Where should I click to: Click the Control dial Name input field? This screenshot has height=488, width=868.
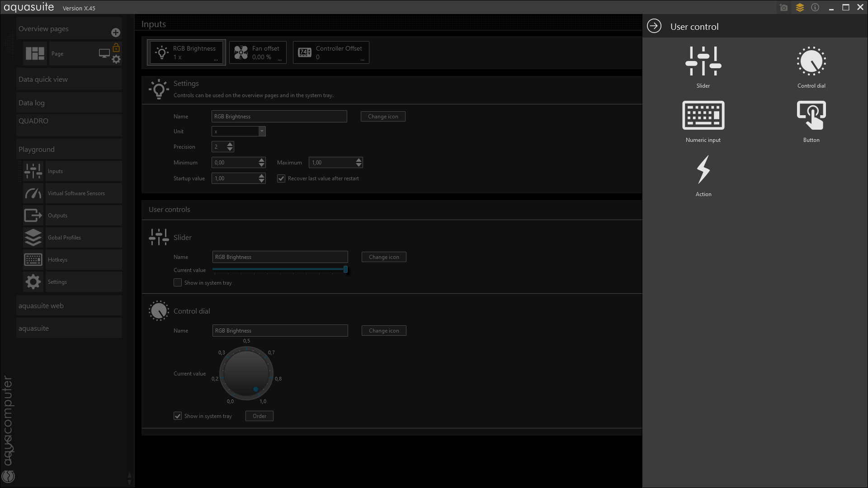(x=280, y=331)
